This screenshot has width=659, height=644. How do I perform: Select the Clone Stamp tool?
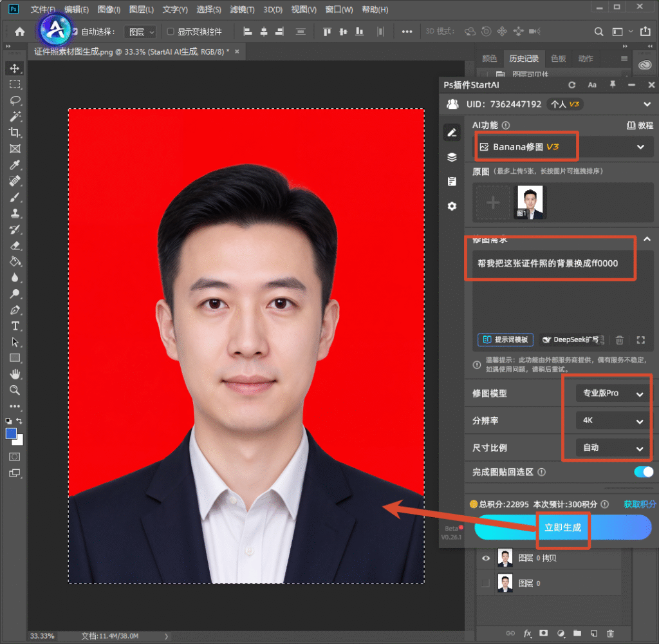(15, 213)
